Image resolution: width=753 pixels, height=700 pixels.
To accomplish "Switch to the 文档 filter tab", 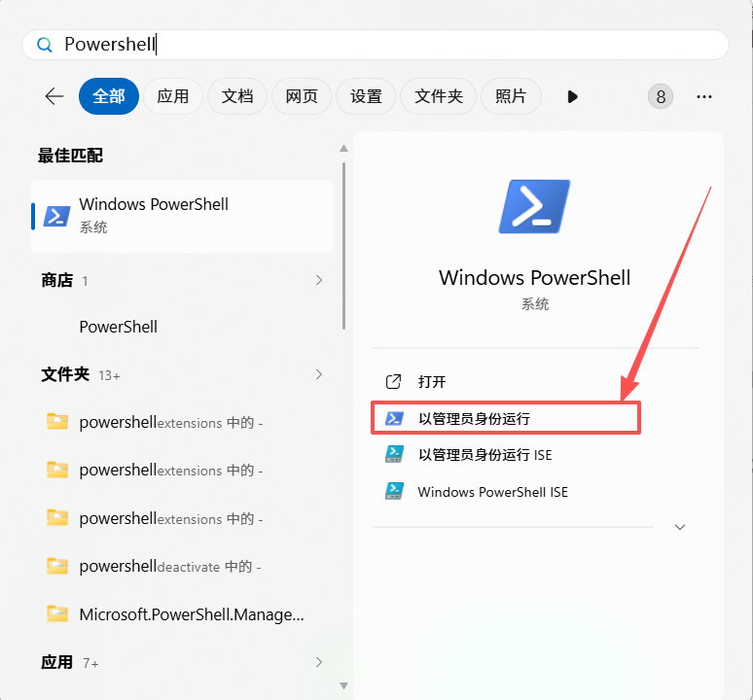I will (237, 96).
